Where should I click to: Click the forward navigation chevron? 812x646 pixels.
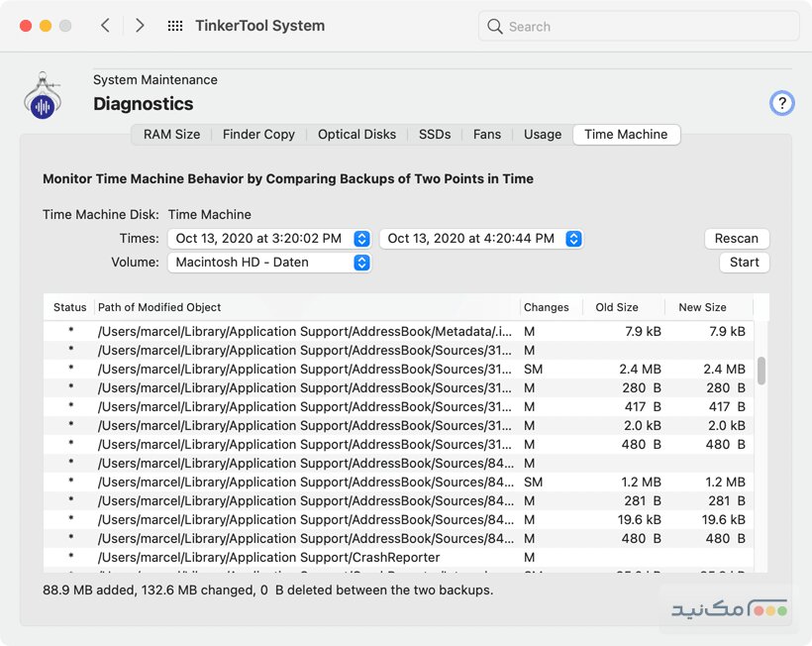[x=140, y=26]
